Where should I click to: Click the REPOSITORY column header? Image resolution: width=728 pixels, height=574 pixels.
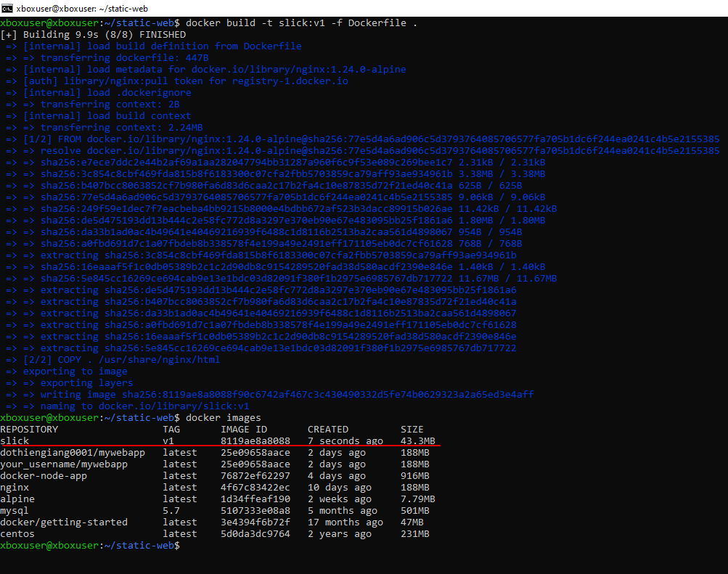29,430
